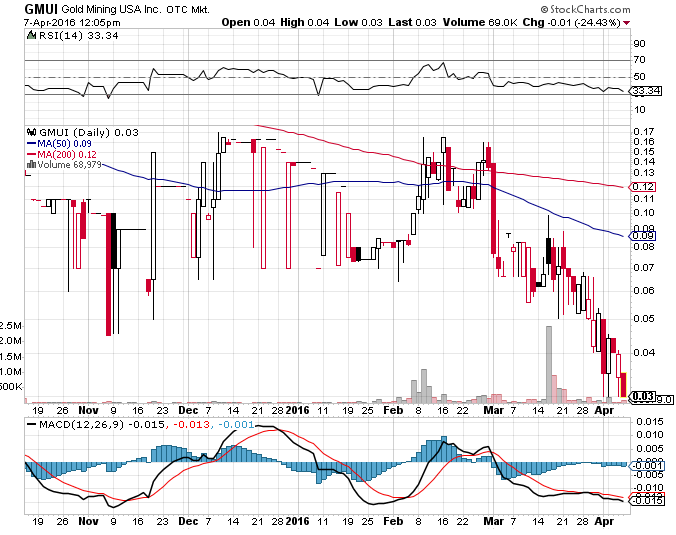The width and height of the screenshot is (676, 535).
Task: Click the 1.0M label on the volume axis
Action: (x=11, y=372)
